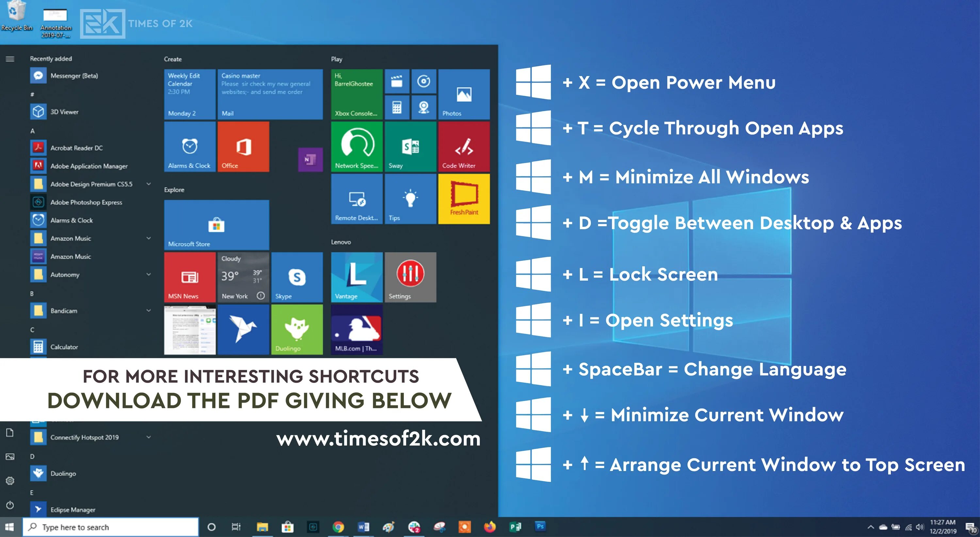Screen dimensions: 980x537
Task: Open the Remote Desktop tile
Action: [x=357, y=199]
